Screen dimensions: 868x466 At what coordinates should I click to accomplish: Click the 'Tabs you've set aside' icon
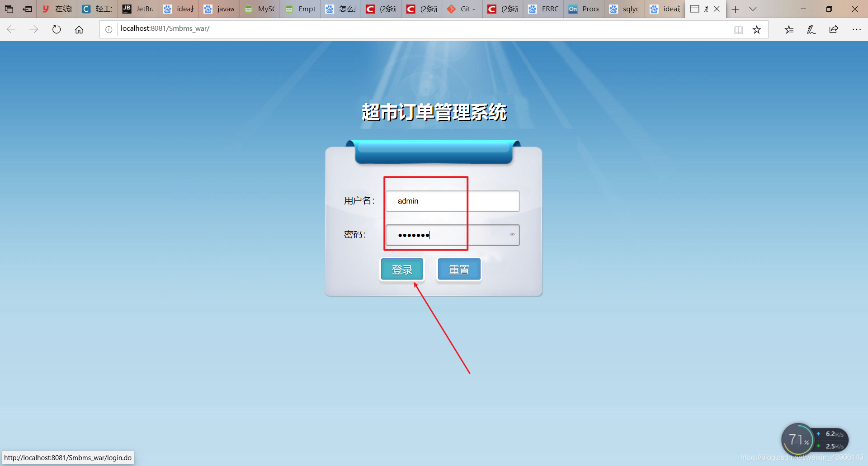coord(27,9)
